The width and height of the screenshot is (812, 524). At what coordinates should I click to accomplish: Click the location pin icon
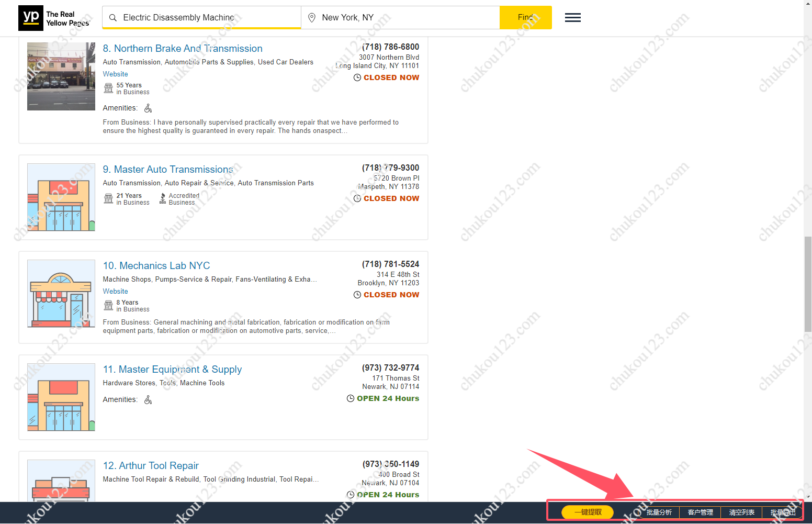click(x=312, y=18)
